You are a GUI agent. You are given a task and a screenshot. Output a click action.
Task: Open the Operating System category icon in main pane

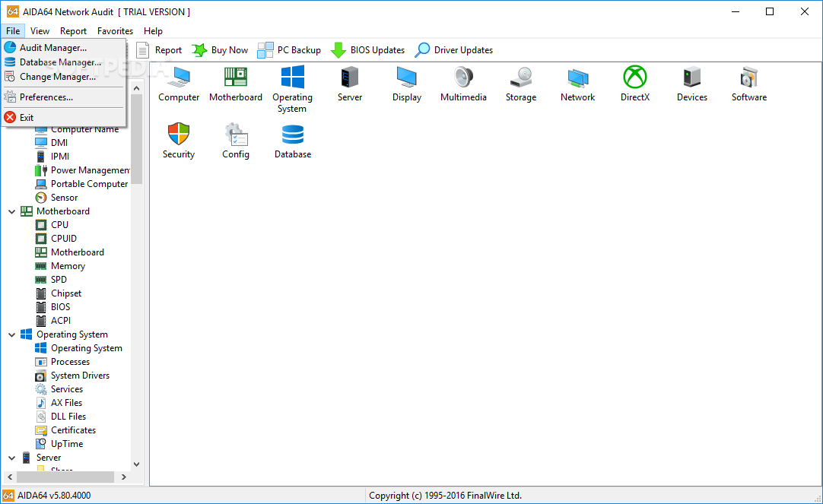tap(292, 89)
